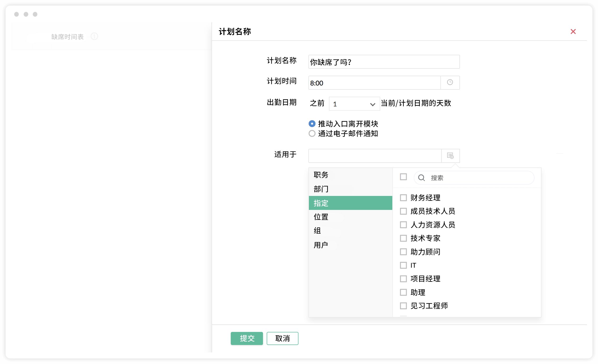Click into the 计划名称 text field
Image resolution: width=598 pixels, height=364 pixels.
coord(384,62)
